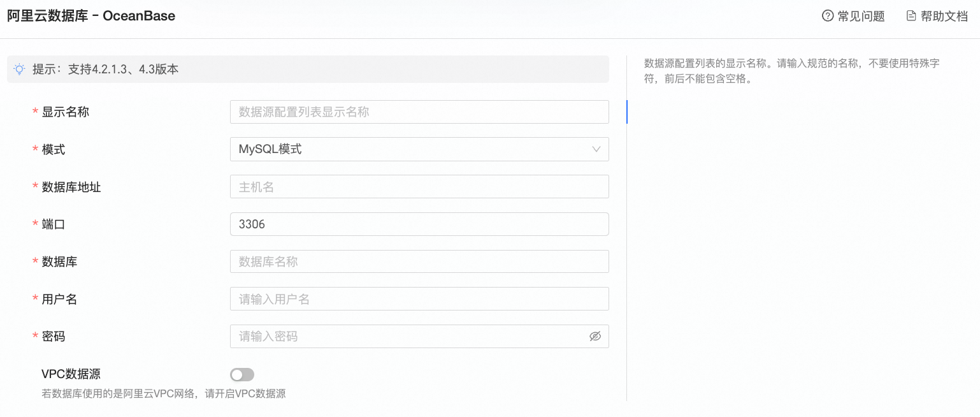The image size is (980, 417).
Task: Click the lightbulb tip icon
Action: 20,69
